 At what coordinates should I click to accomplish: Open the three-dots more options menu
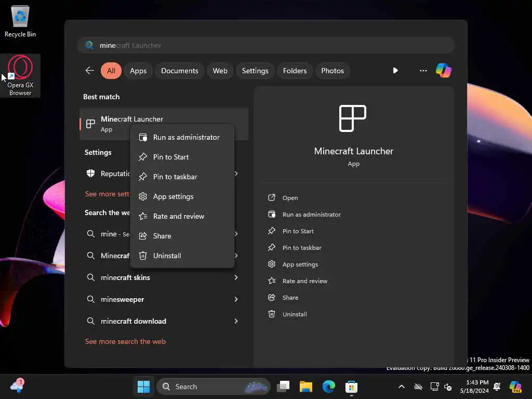tap(423, 71)
